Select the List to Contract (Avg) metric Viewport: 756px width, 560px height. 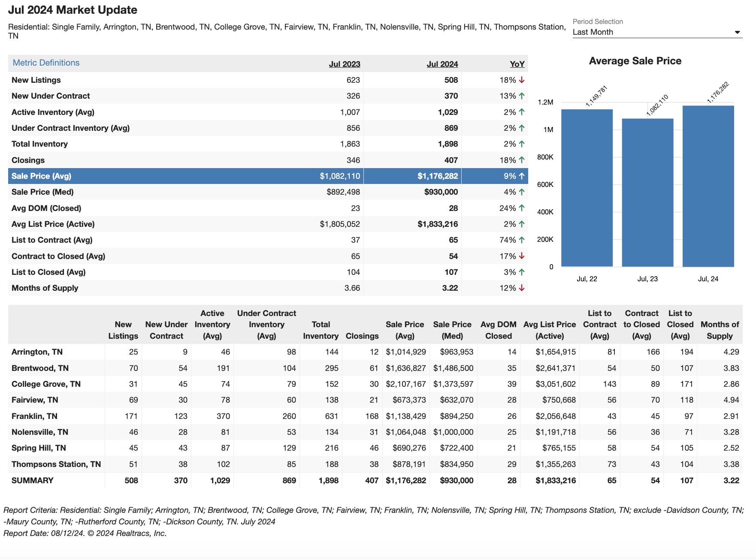point(268,240)
